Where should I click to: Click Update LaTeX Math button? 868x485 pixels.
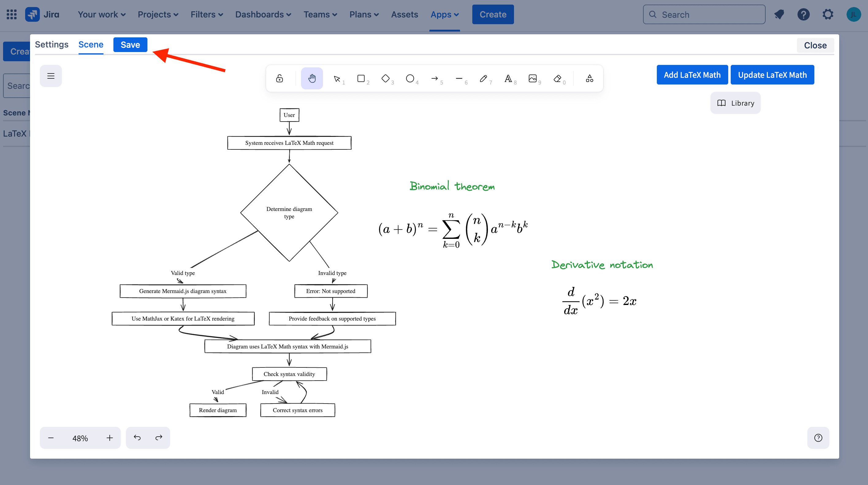point(772,75)
